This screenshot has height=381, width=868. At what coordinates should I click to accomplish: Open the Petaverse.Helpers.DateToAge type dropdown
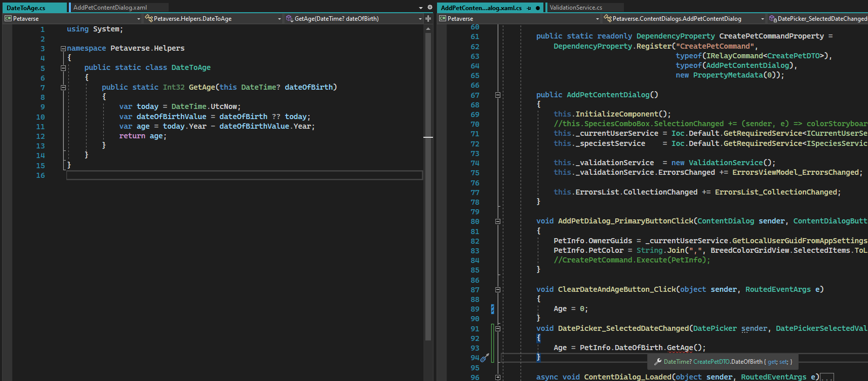[x=279, y=19]
